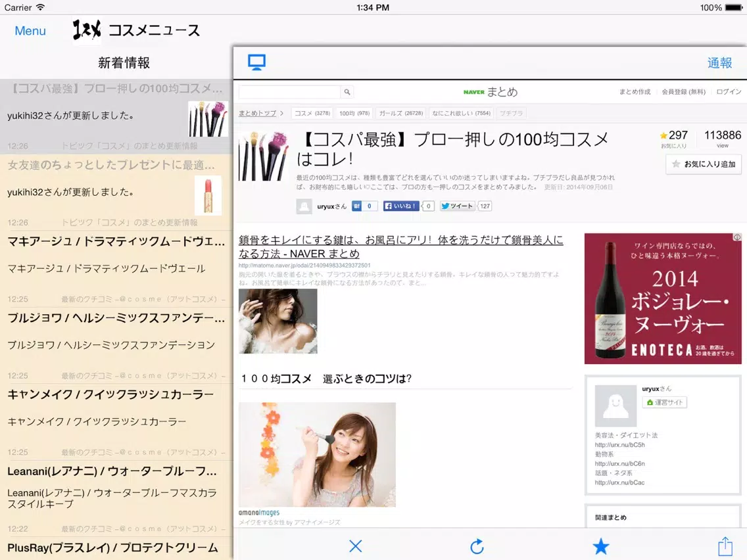
Task: Reload the page with refresh icon
Action: pyautogui.click(x=477, y=546)
